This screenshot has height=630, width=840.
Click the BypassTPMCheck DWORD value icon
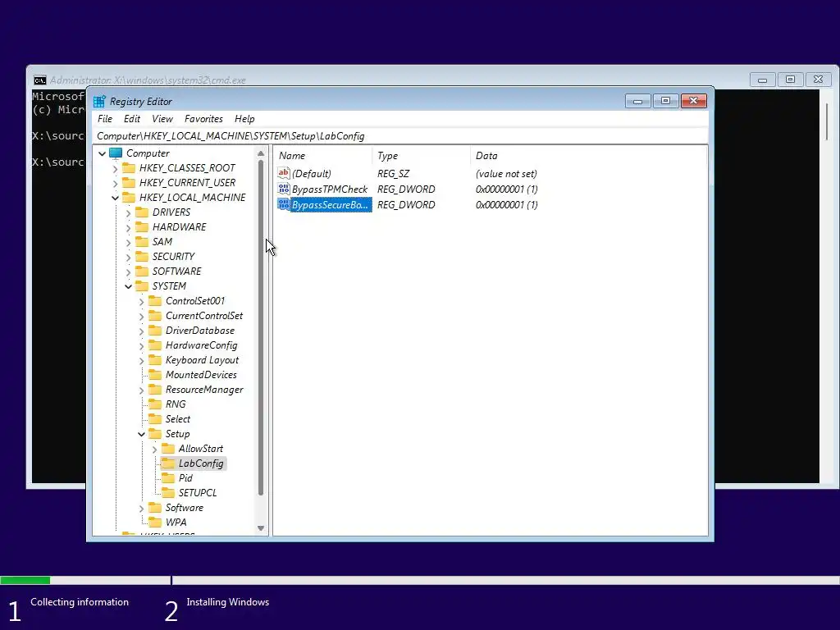(x=284, y=189)
